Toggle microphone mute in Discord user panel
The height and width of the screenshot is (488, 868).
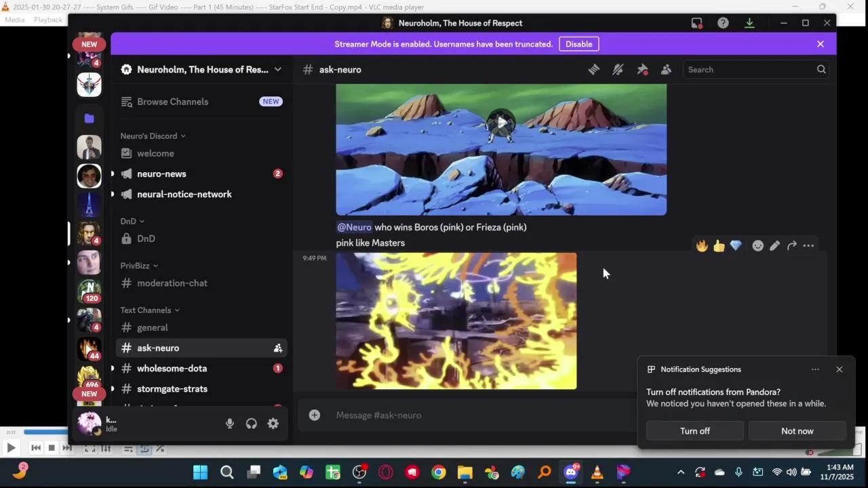tap(230, 424)
